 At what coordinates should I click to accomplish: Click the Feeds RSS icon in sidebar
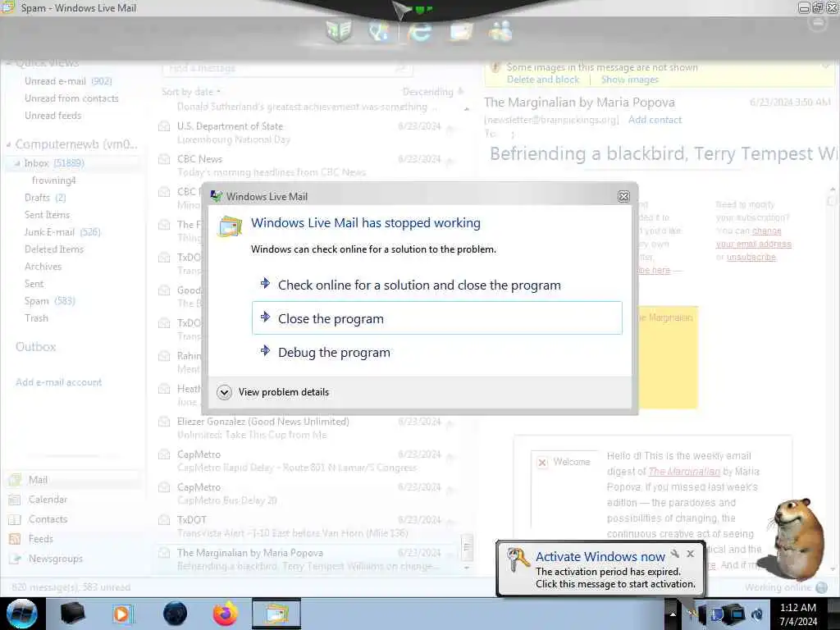coord(15,539)
